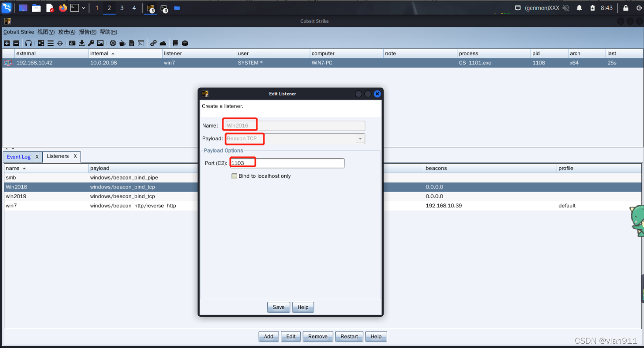
Task: Open the Cobalt Strike menu
Action: click(x=19, y=32)
